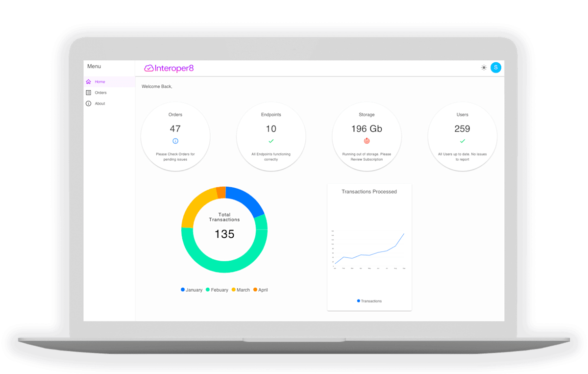Open the Orders menu item
This screenshot has width=588, height=374.
[x=100, y=93]
